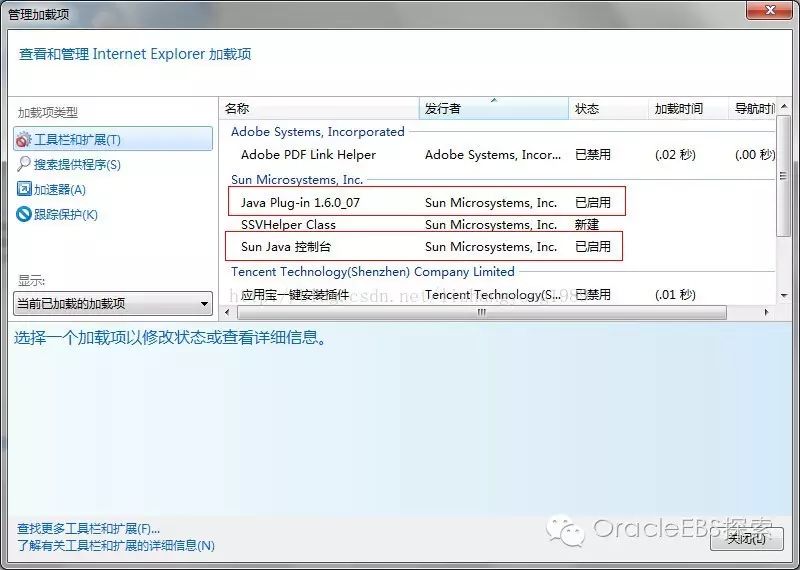The image size is (800, 570).
Task: Open the 显示 dropdown 当前已加载的加载项
Action: point(113,304)
